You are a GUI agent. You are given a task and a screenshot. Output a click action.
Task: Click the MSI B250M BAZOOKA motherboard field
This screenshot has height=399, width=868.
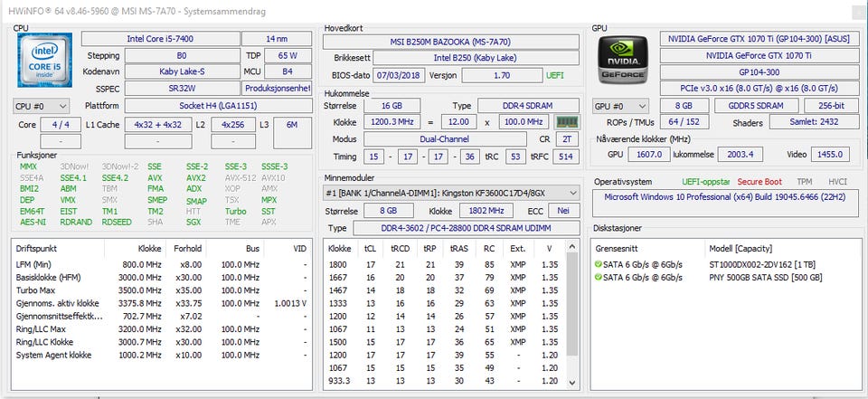451,43
